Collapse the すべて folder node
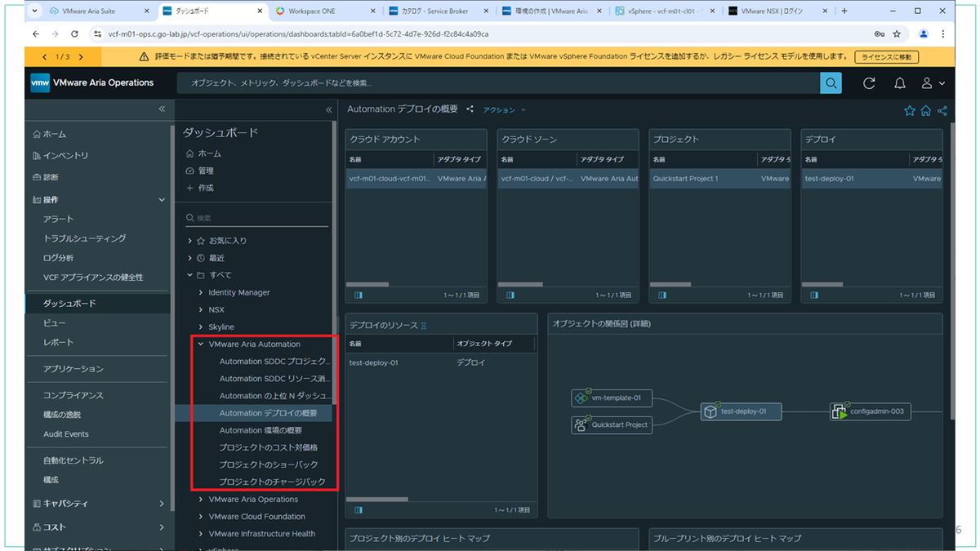Image resolution: width=980 pixels, height=551 pixels. click(190, 275)
